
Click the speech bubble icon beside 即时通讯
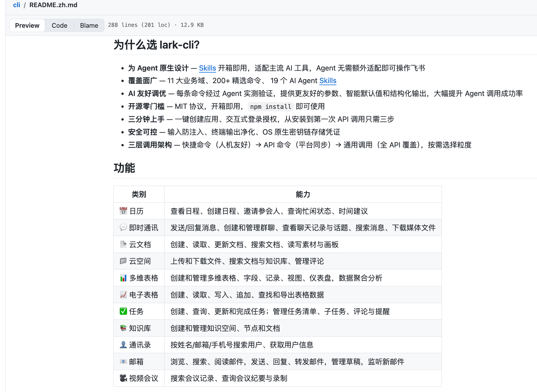pyautogui.click(x=123, y=227)
